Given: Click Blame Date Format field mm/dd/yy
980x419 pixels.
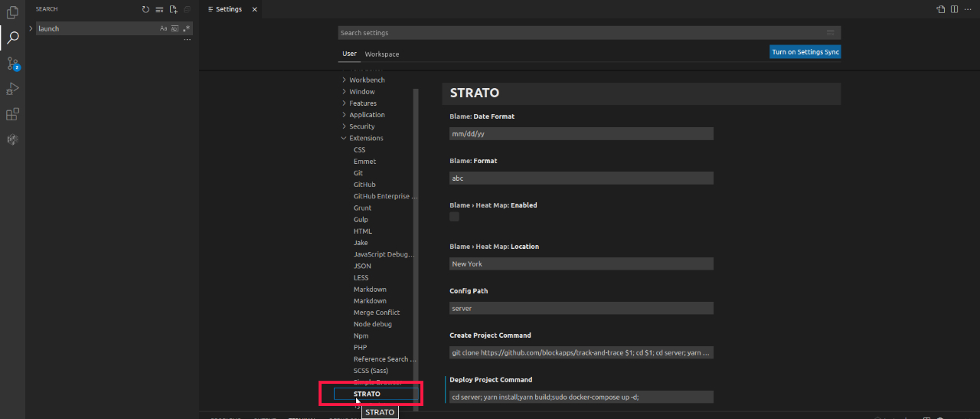Looking at the screenshot, I should (x=581, y=133).
